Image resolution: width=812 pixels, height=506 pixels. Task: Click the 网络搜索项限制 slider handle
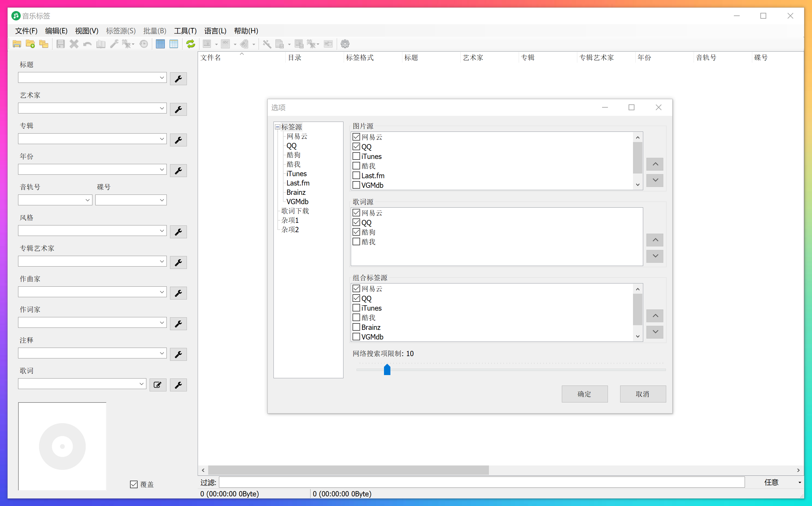(387, 370)
